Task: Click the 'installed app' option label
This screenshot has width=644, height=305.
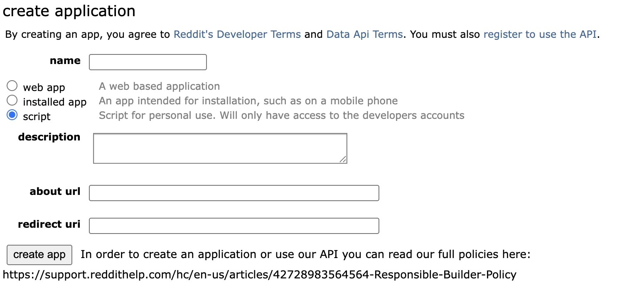Action: tap(54, 102)
